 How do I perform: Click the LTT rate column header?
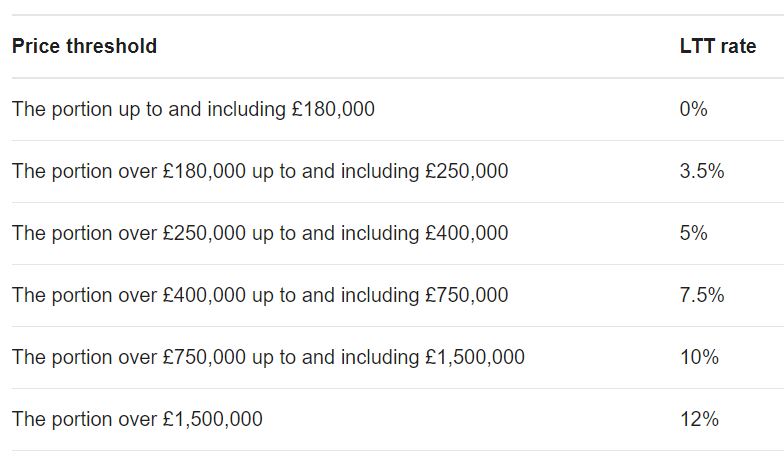(718, 46)
